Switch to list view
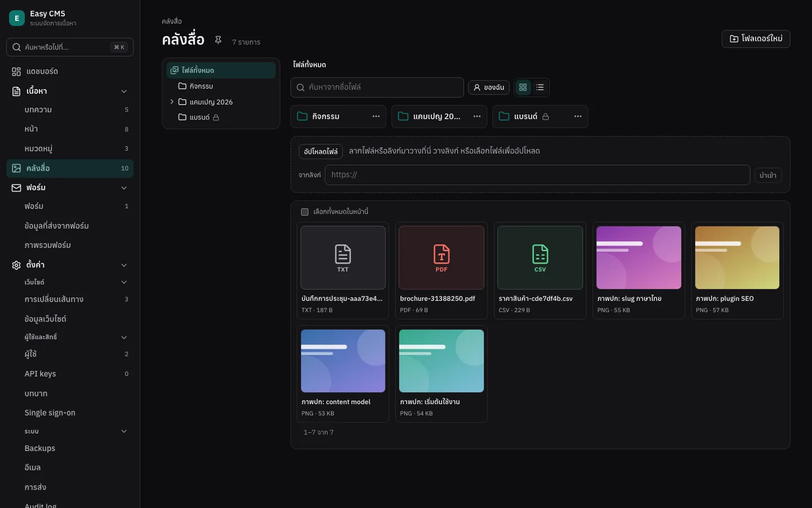This screenshot has height=508, width=812. point(540,87)
